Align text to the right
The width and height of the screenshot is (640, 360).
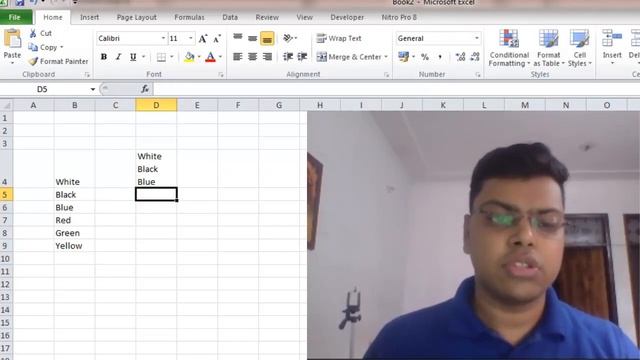click(x=267, y=57)
